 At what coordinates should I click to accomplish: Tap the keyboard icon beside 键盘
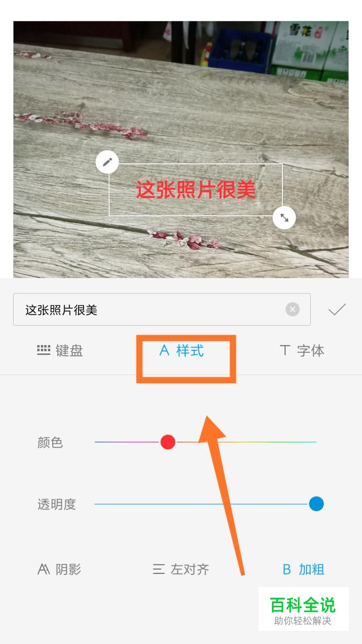click(x=43, y=350)
